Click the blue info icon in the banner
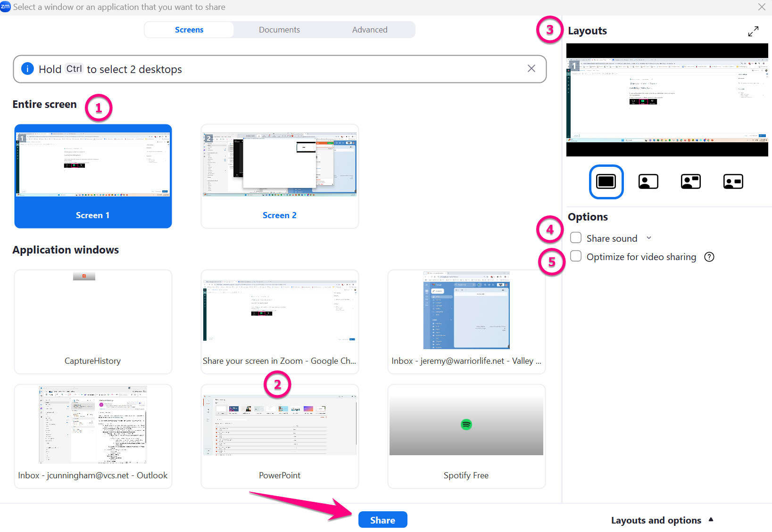 [x=28, y=69]
